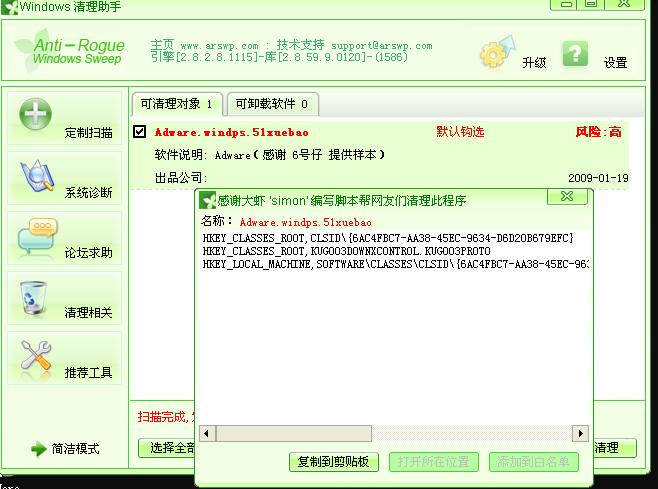Screen dimensions: 658x489
Task: Click the horizontal scrollbar thumb
Action: click(x=293, y=433)
